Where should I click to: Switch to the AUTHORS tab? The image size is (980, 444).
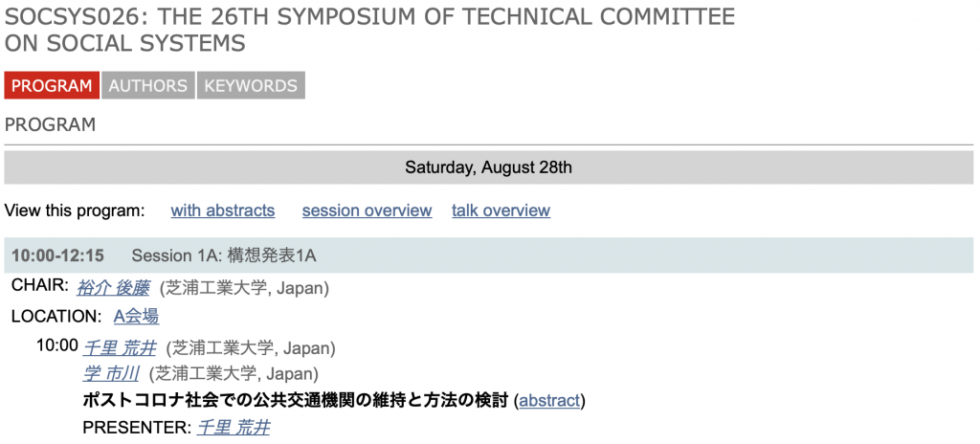click(148, 86)
